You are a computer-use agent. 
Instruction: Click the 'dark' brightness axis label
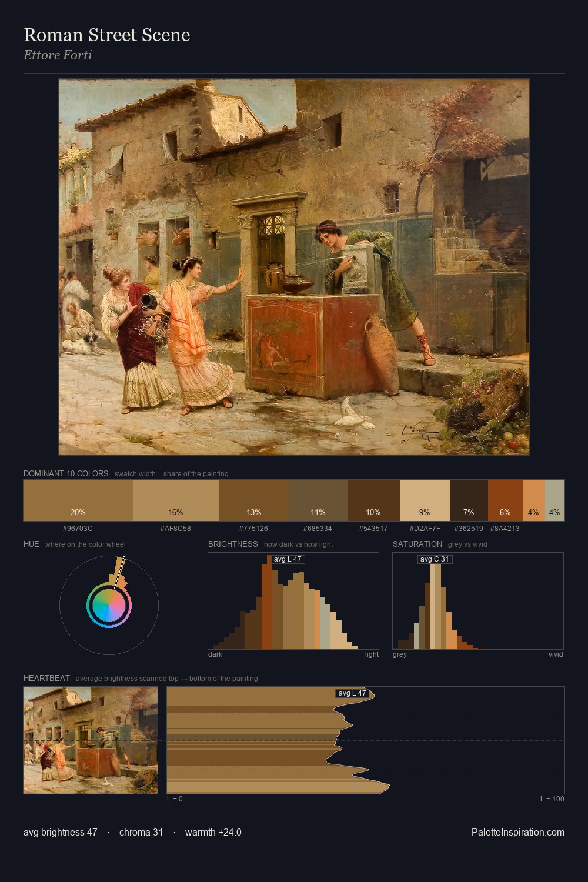click(215, 654)
